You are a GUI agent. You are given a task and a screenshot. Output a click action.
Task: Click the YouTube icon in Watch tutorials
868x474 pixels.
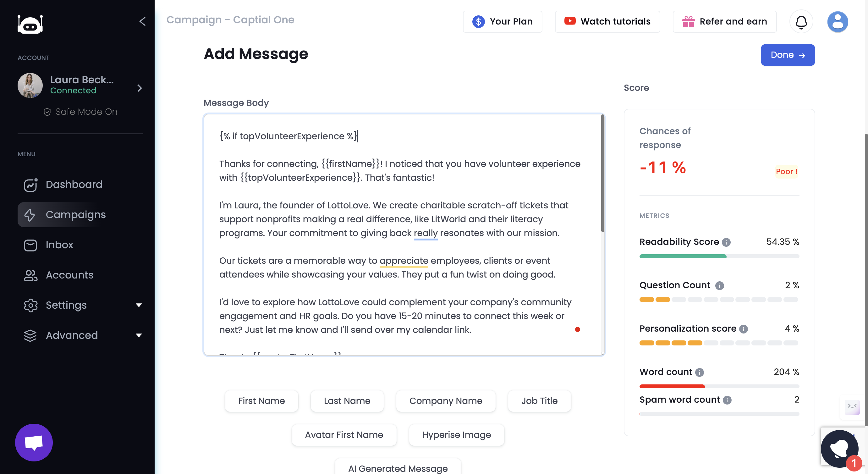click(570, 21)
